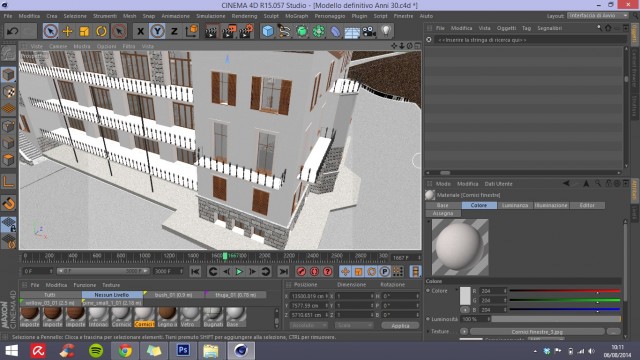Image resolution: width=640 pixels, height=360 pixels.
Task: Add a camera object
Action: [x=369, y=31]
